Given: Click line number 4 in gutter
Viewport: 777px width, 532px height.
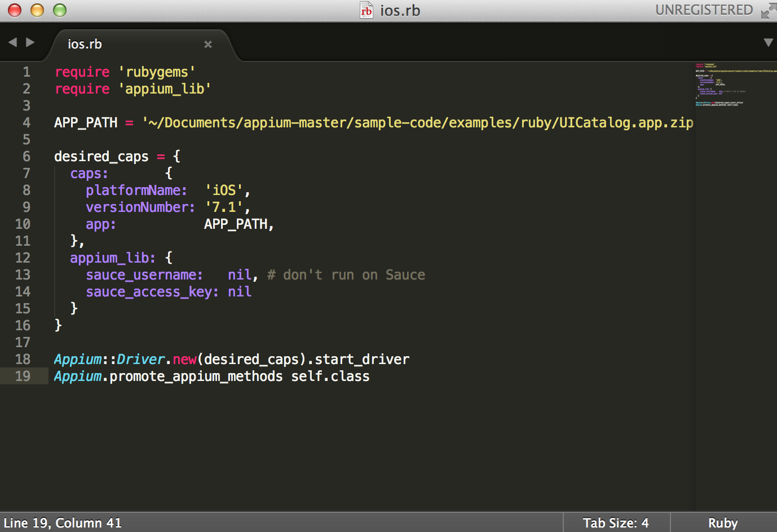Looking at the screenshot, I should point(27,123).
